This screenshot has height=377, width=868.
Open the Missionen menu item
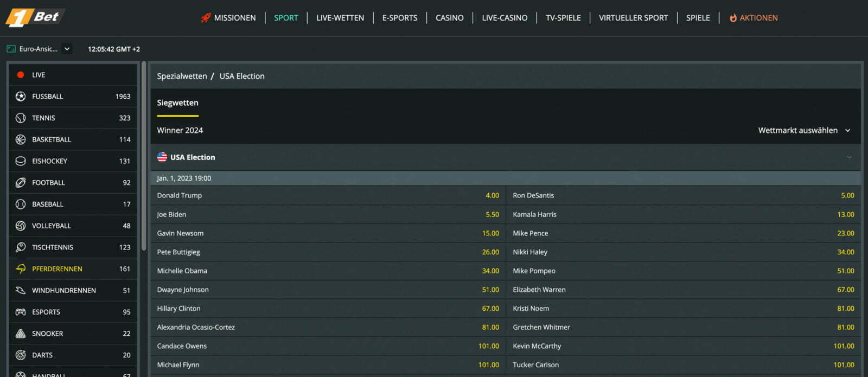(234, 18)
